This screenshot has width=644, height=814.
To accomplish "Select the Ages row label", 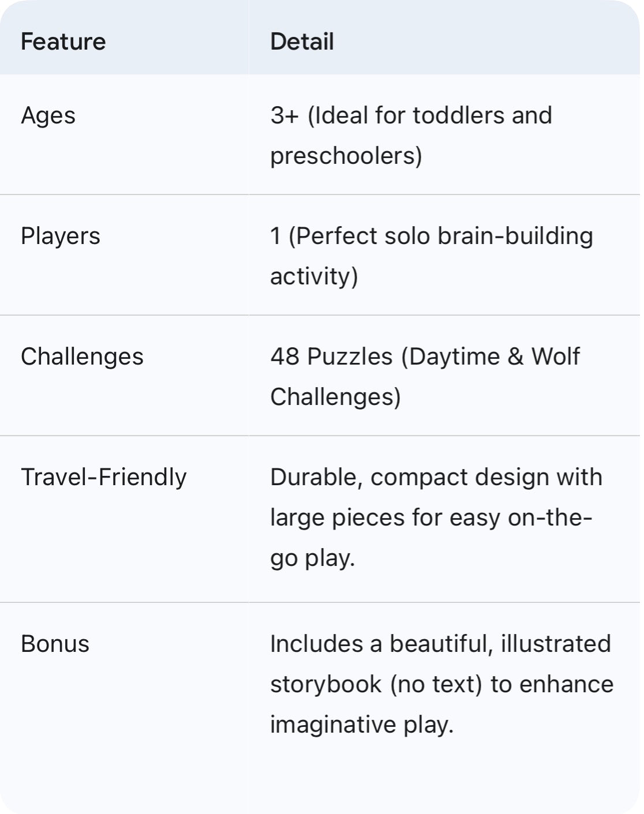I will pos(48,115).
